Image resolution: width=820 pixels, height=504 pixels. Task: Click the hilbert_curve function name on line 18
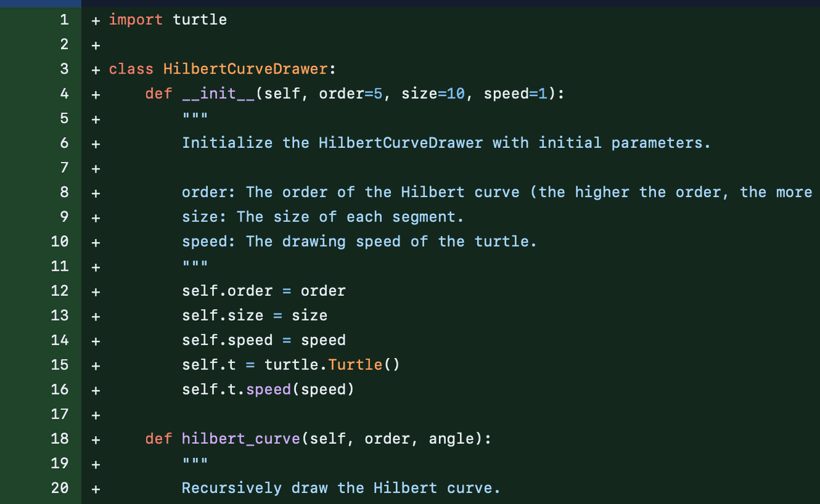point(241,439)
